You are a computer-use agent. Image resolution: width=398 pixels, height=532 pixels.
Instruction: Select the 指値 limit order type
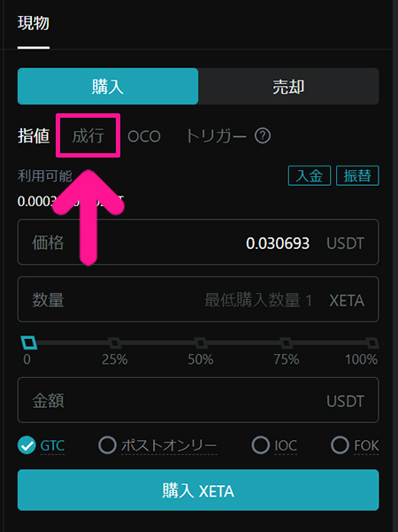[x=34, y=136]
